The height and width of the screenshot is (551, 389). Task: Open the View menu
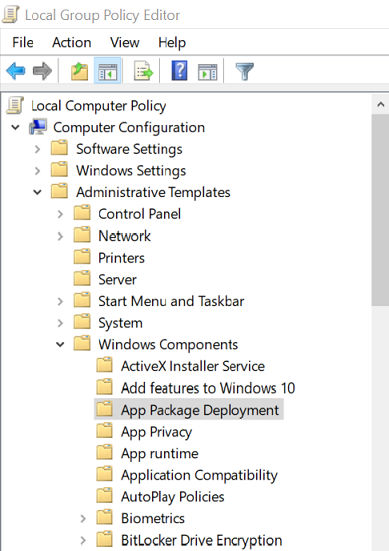click(125, 43)
